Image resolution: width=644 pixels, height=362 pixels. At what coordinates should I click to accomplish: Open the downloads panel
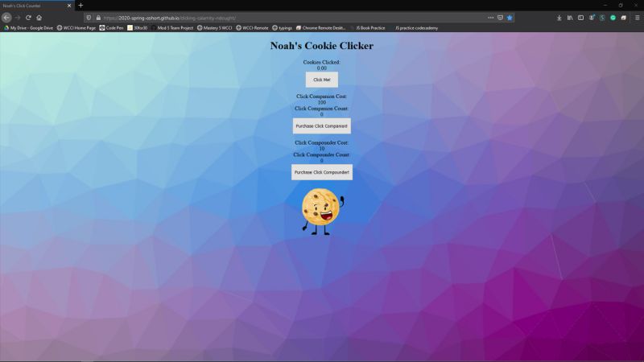click(x=559, y=18)
